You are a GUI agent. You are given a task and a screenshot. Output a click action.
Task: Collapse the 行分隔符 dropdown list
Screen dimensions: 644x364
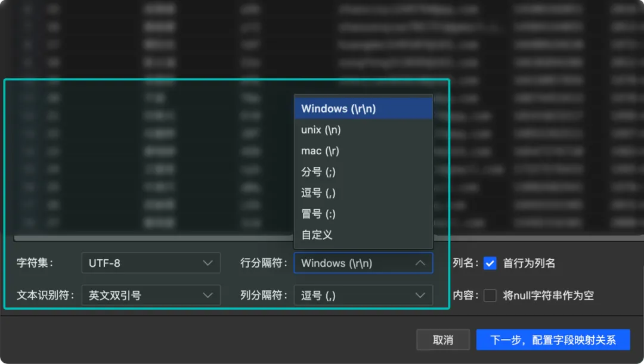point(364,263)
